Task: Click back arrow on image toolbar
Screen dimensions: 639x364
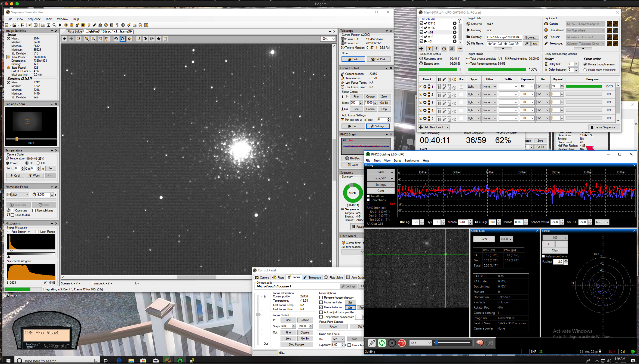Action: pyautogui.click(x=65, y=39)
